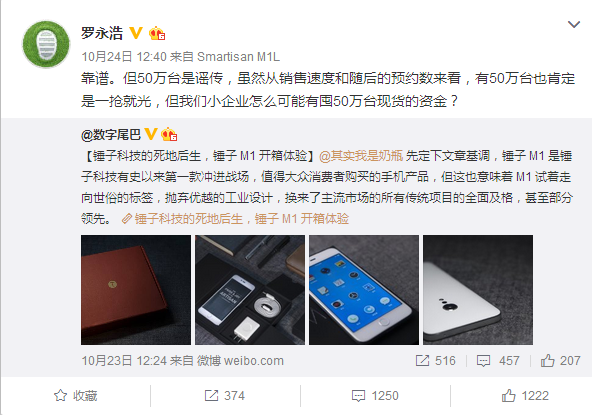592x415 pixels.
Task: Click the verified V badge next to 数字尾巴
Action: tap(151, 134)
